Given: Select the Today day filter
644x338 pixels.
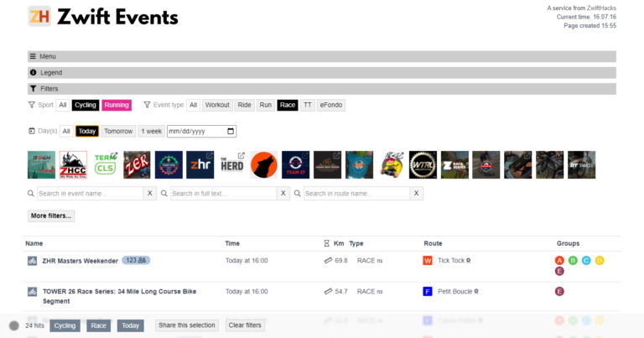Looking at the screenshot, I should (87, 132).
